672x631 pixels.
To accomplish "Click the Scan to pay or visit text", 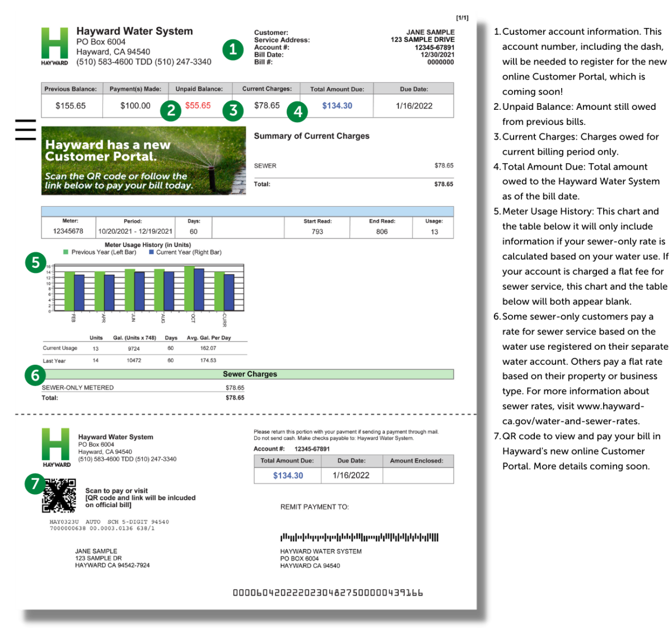I will 116,490.
